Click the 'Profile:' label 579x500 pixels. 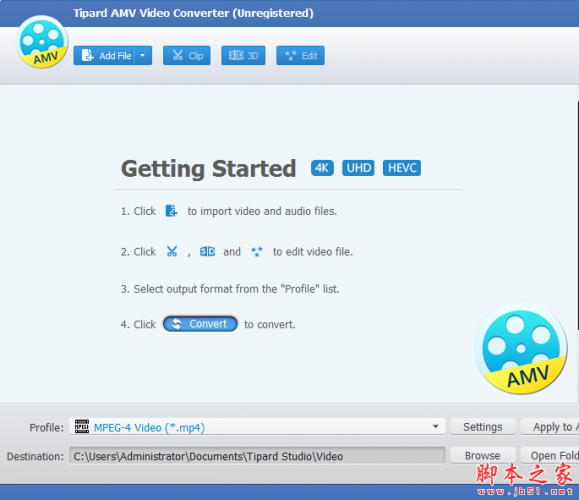47,428
